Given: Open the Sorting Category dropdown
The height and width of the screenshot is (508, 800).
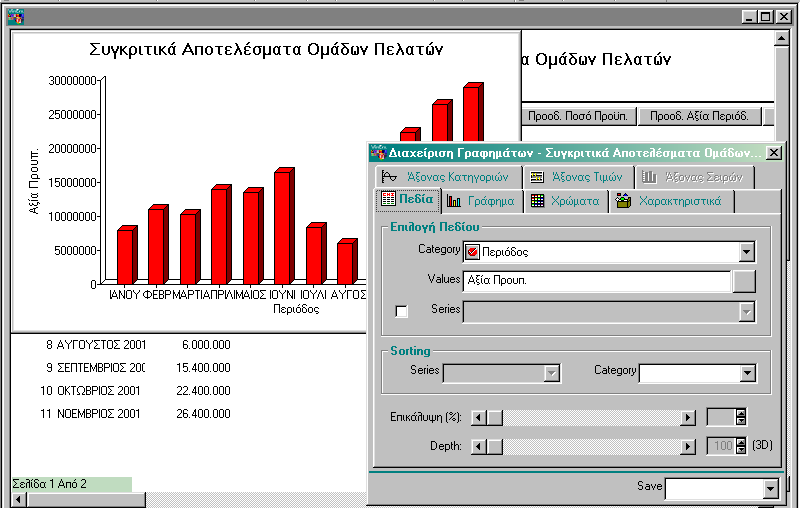Looking at the screenshot, I should click(x=747, y=373).
